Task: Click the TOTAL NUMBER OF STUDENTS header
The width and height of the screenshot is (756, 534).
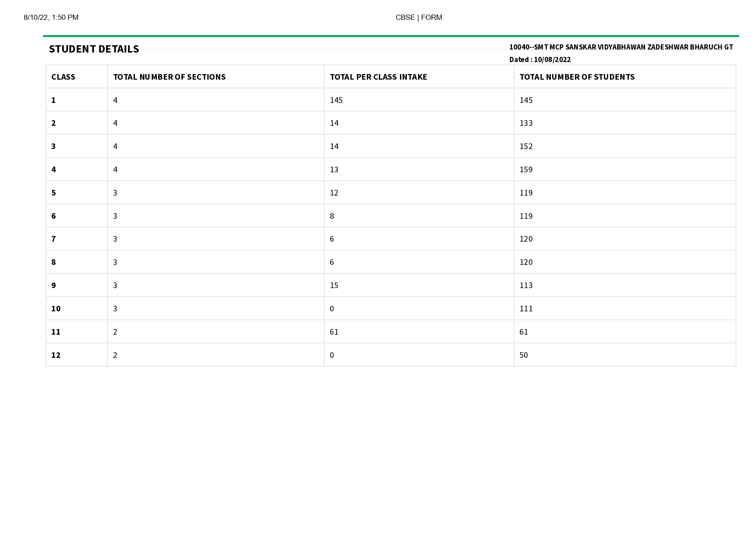Action: pos(577,77)
